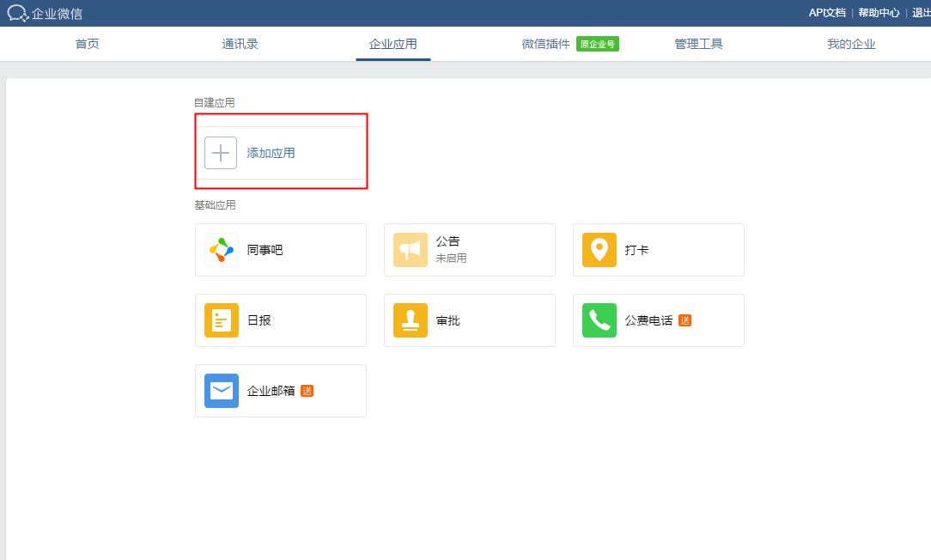
Task: Open the 审批 stamp icon
Action: pos(410,320)
